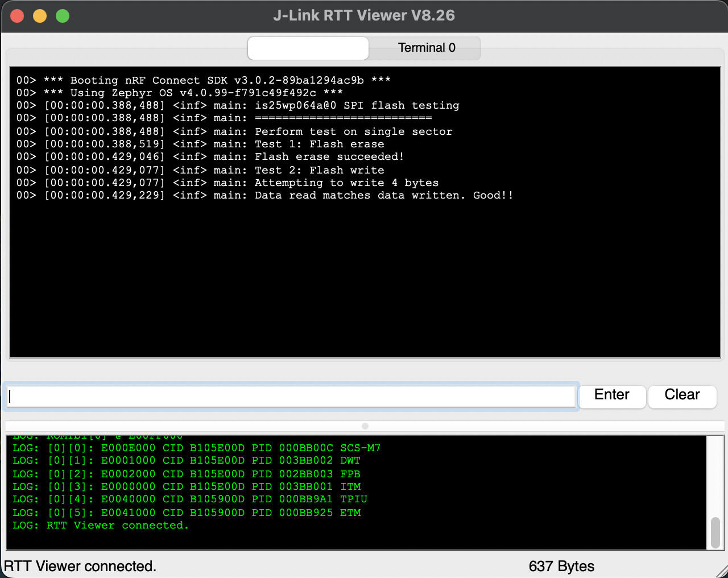Click the window resize grip in bottom-right corner
The width and height of the screenshot is (728, 578).
click(x=721, y=571)
